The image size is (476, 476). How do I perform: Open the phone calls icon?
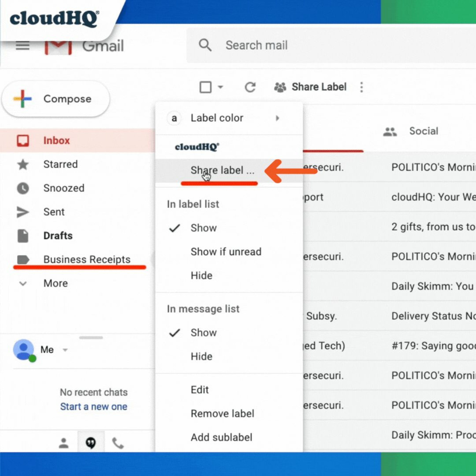(x=118, y=443)
